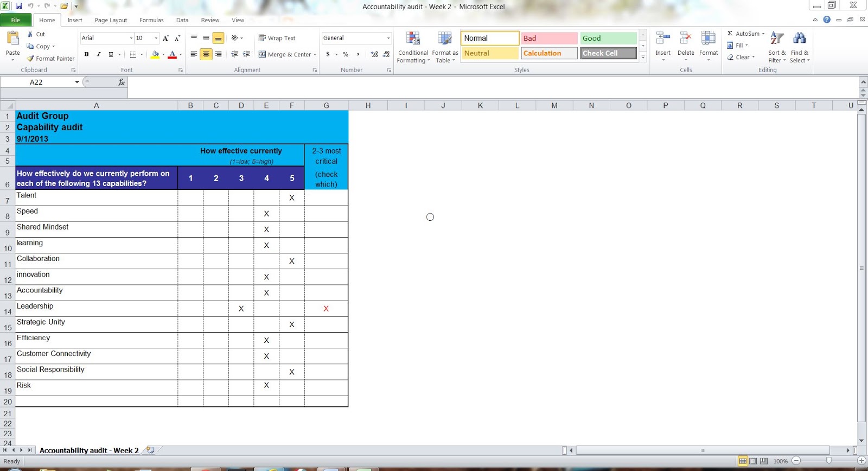Click the Copy button
The height and width of the screenshot is (471, 868).
41,46
